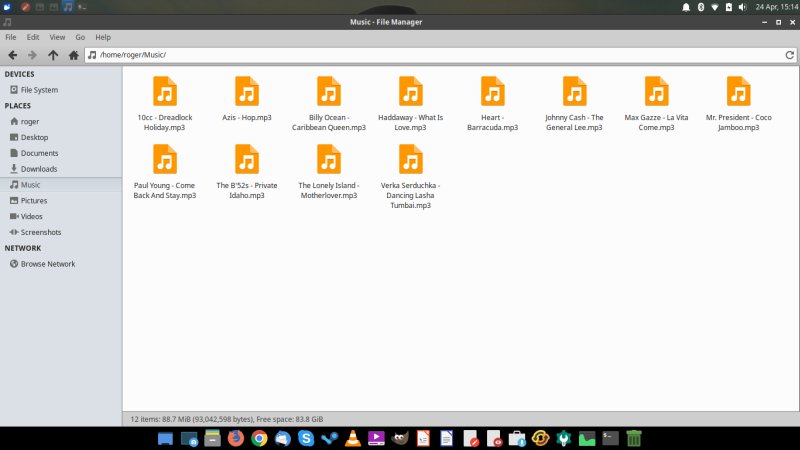This screenshot has height=450, width=800.
Task: Open the green system monitor dock icon
Action: [x=587, y=438]
